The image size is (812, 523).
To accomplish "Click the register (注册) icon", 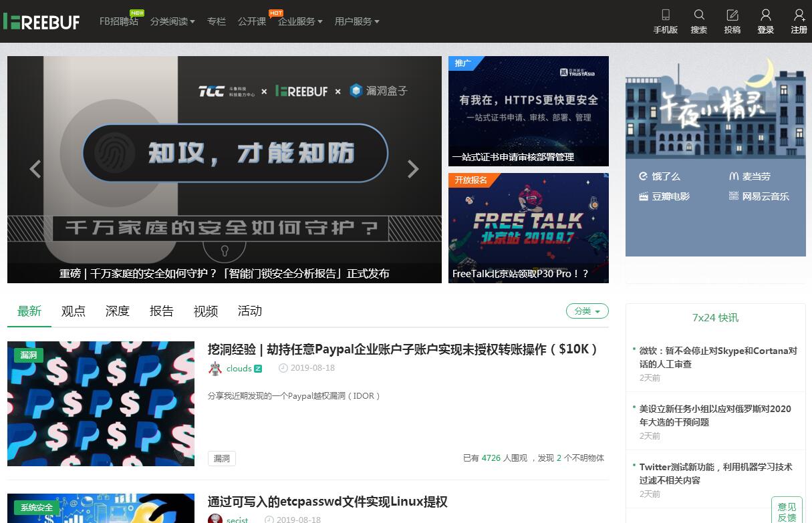I will 799,15.
